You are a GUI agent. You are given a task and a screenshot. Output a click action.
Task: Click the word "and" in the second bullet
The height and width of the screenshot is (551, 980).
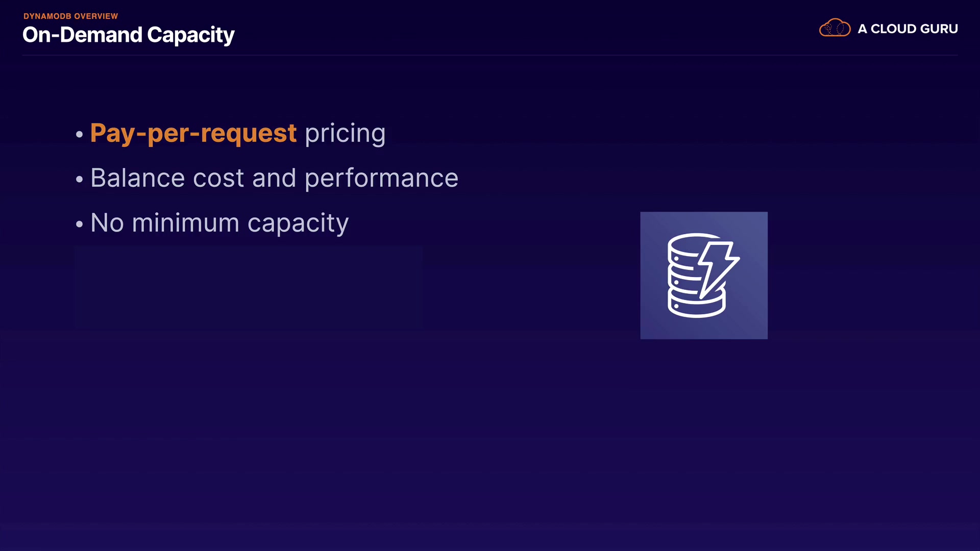pos(274,178)
